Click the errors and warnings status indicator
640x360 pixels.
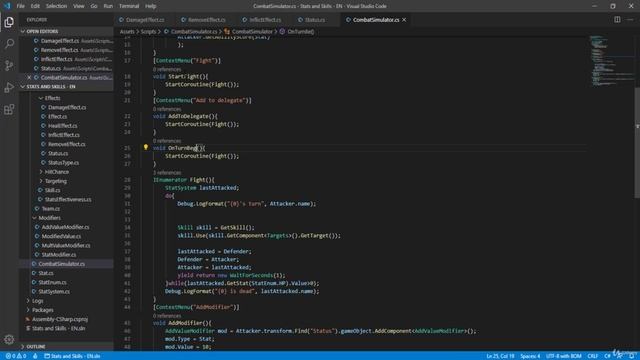coord(16,356)
